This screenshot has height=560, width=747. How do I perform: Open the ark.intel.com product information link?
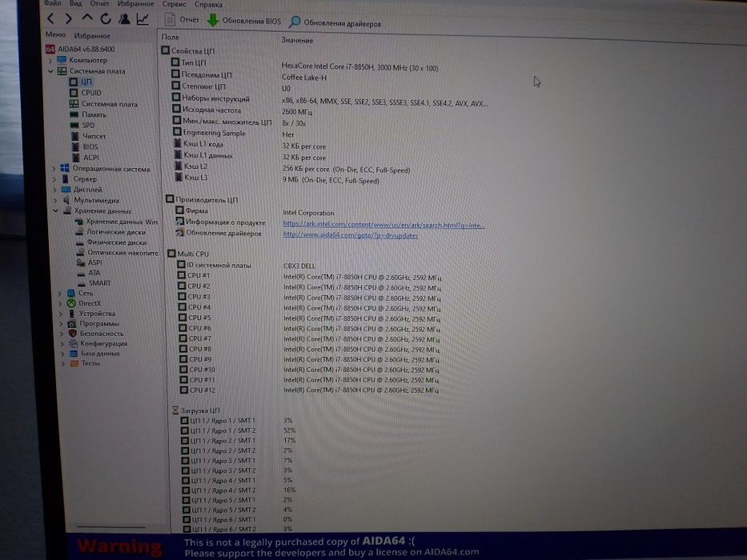pos(384,225)
